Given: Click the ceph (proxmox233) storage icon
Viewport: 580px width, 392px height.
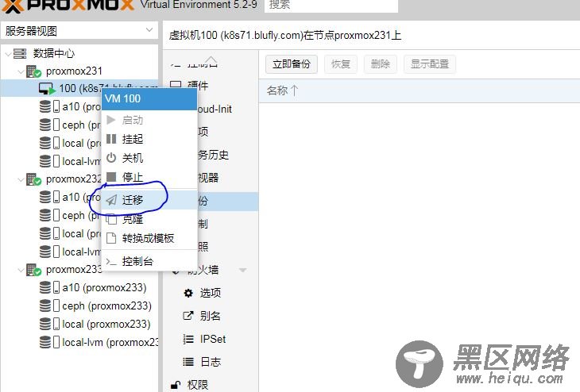Looking at the screenshot, I should 49,306.
